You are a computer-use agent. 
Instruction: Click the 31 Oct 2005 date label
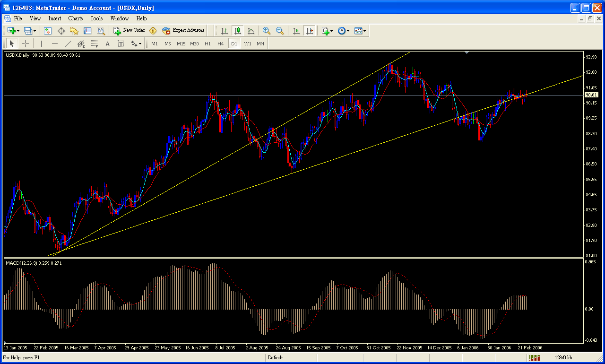[379, 347]
